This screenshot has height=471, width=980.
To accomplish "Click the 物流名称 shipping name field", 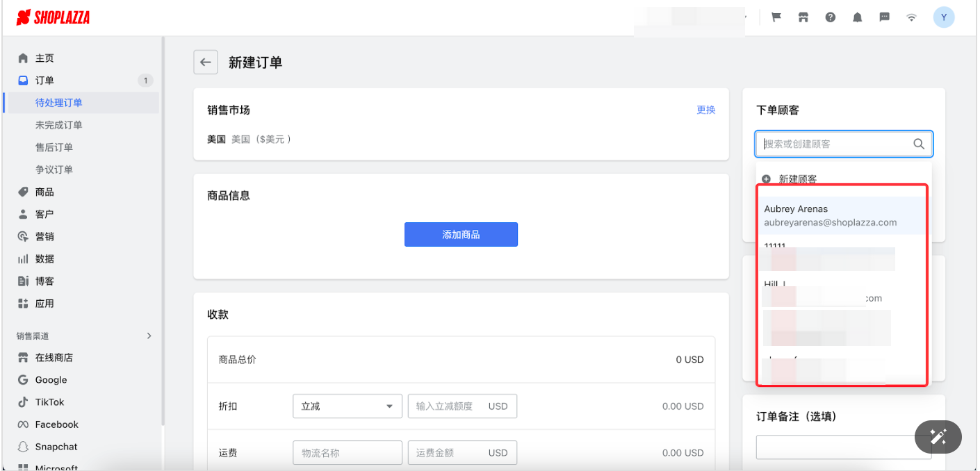I will pyautogui.click(x=347, y=453).
